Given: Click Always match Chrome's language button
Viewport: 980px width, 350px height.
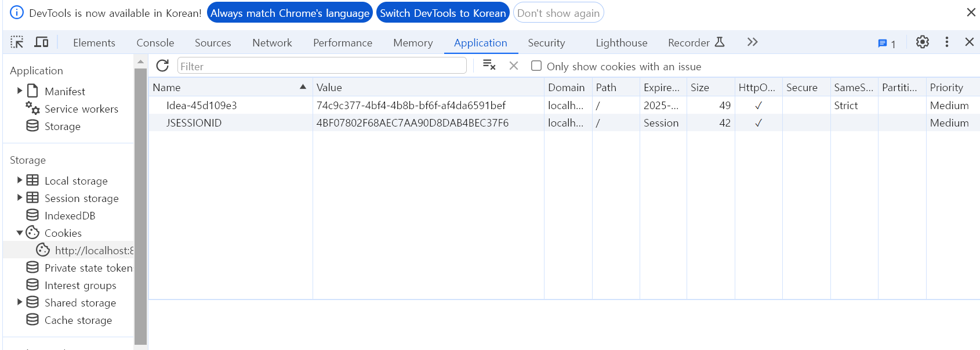Looking at the screenshot, I should (290, 13).
